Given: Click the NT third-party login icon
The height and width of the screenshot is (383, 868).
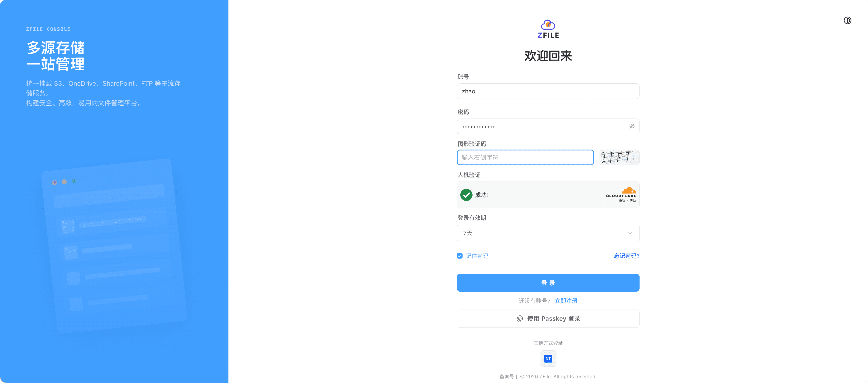Looking at the screenshot, I should [548, 358].
